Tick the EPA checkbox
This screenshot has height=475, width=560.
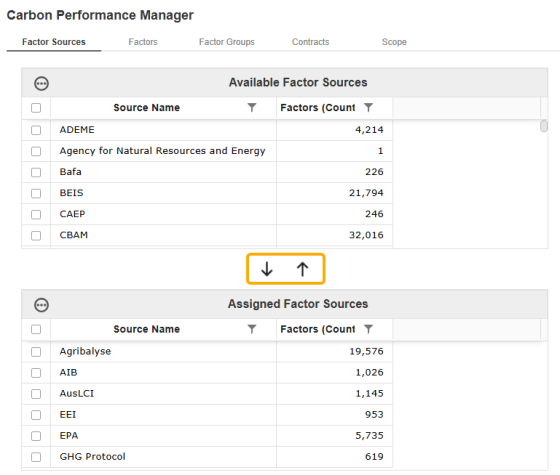pyautogui.click(x=36, y=436)
